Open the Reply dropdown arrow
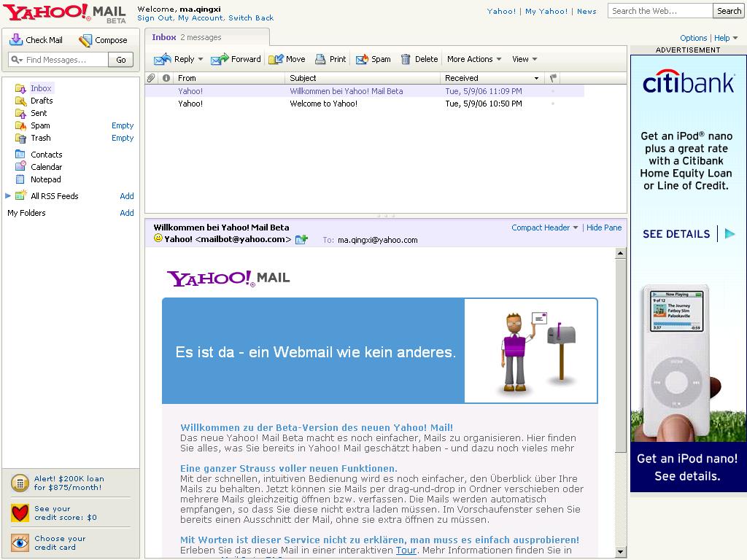Viewport: 747px width, 560px height. 201,59
